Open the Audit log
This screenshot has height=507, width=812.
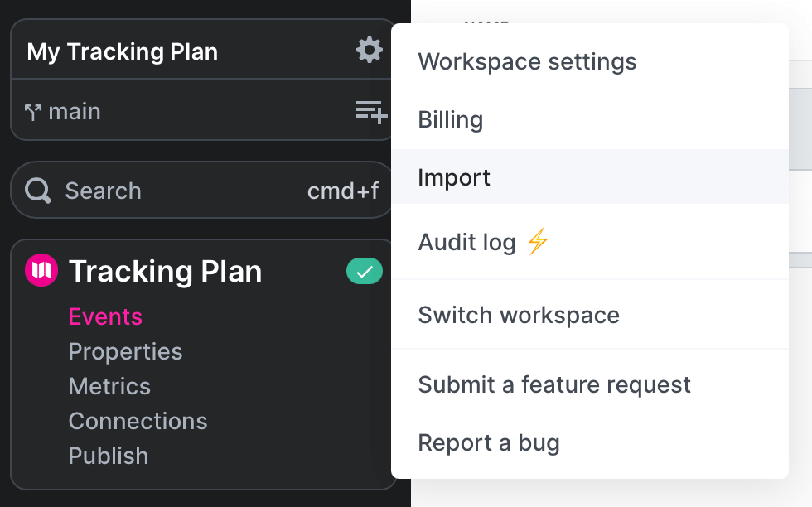[x=466, y=242]
